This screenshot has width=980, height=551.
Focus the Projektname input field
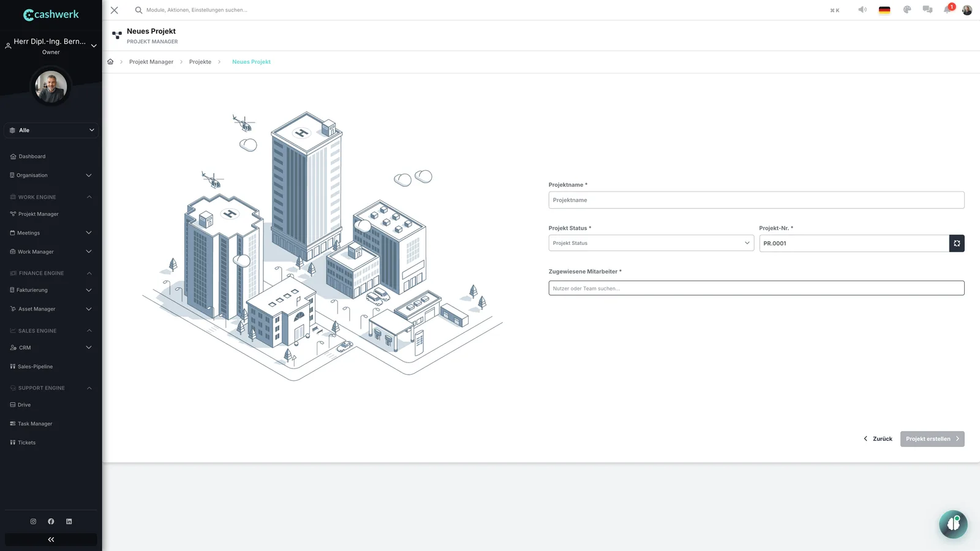(x=756, y=200)
